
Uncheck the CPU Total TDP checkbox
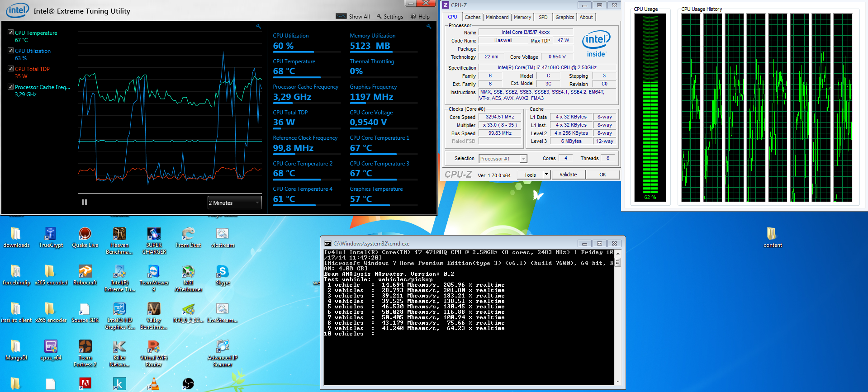click(x=10, y=69)
